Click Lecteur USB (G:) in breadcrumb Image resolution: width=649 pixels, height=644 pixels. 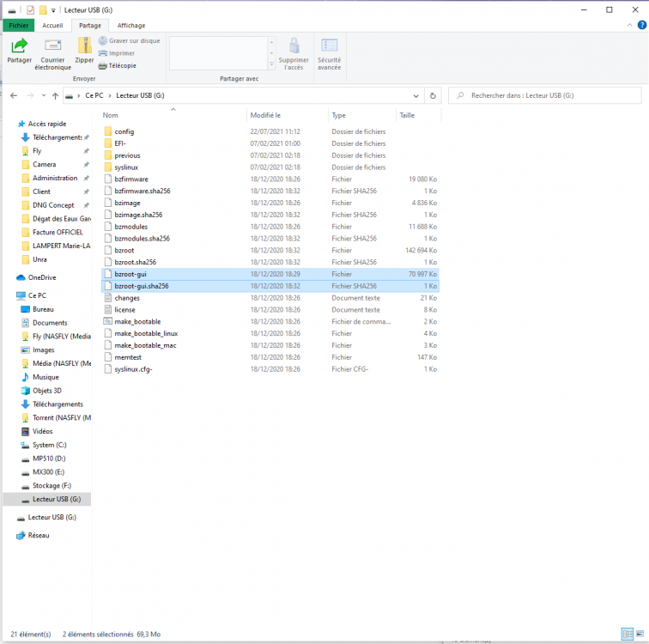point(140,95)
